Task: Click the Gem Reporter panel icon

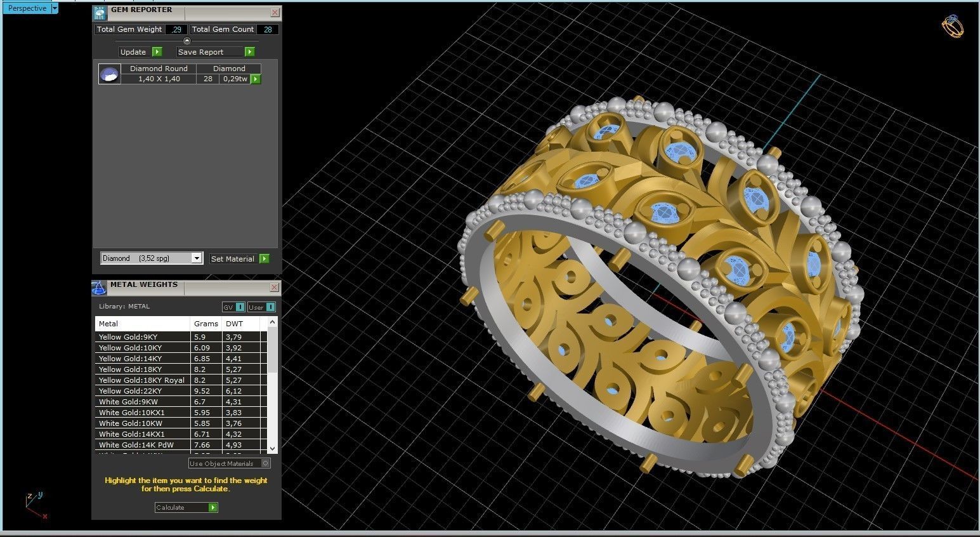Action: click(x=99, y=12)
